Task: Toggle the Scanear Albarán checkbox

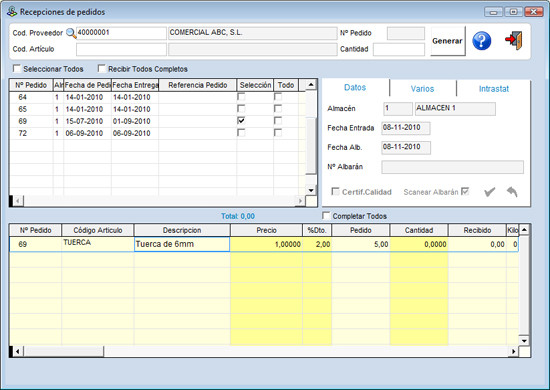Action: tap(465, 191)
